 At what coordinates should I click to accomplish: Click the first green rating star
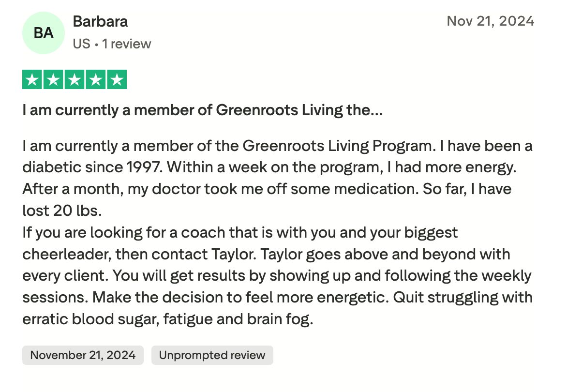pyautogui.click(x=32, y=80)
